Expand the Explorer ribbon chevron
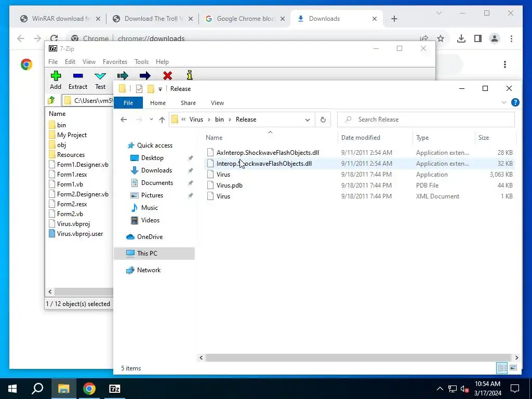532x399 pixels. tap(504, 102)
